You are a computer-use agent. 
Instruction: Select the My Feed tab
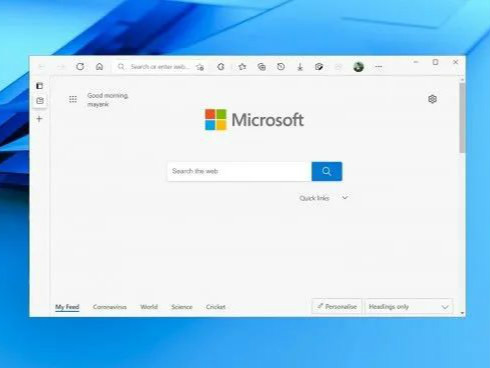pyautogui.click(x=67, y=307)
